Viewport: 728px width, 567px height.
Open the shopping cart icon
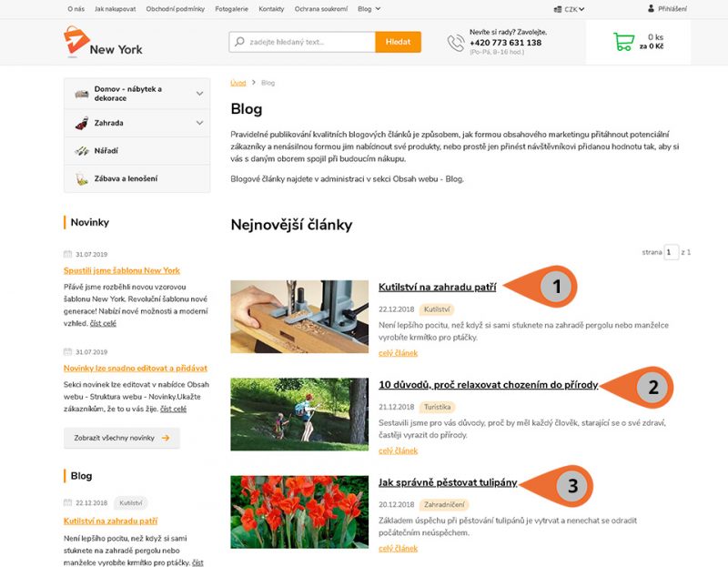point(623,42)
